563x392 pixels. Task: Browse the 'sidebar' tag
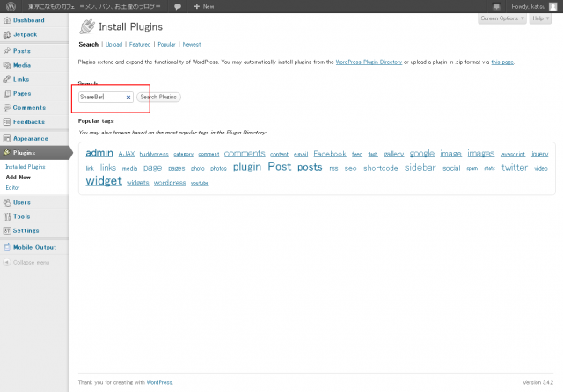[x=420, y=168]
